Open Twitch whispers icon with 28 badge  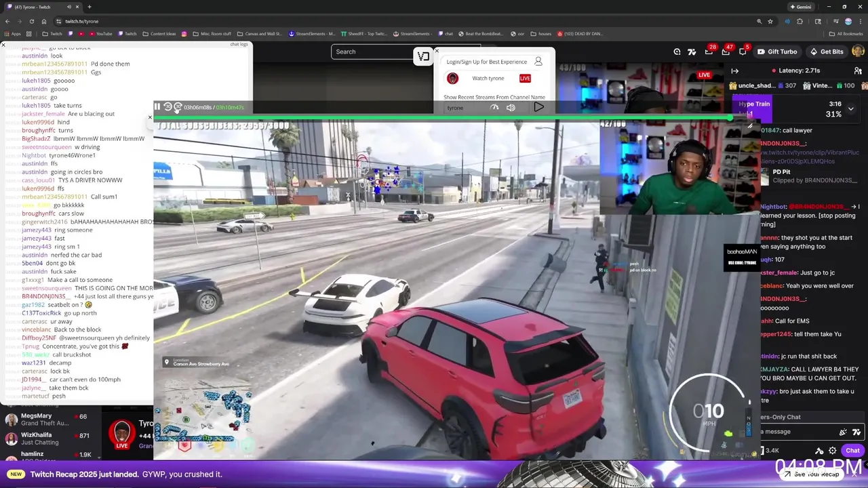pyautogui.click(x=709, y=52)
